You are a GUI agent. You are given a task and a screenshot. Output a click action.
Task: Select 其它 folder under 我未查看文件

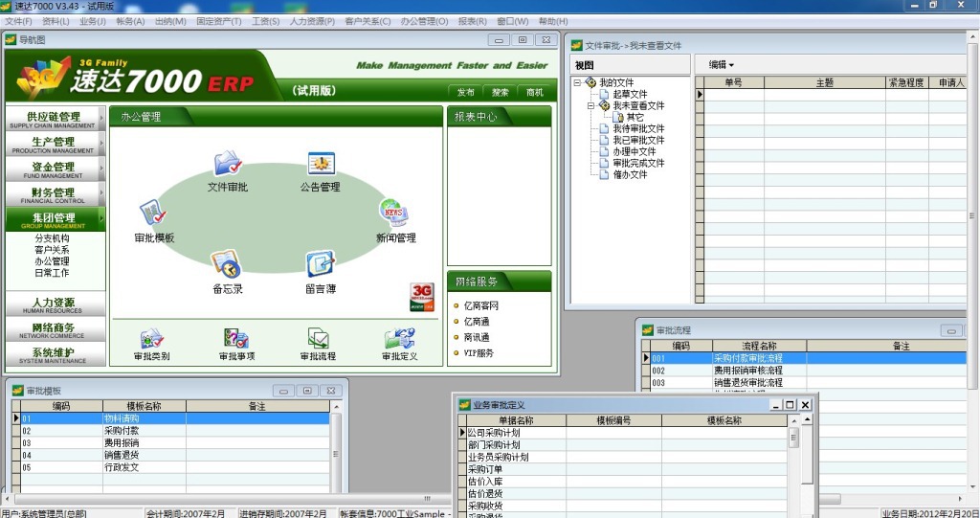click(635, 117)
